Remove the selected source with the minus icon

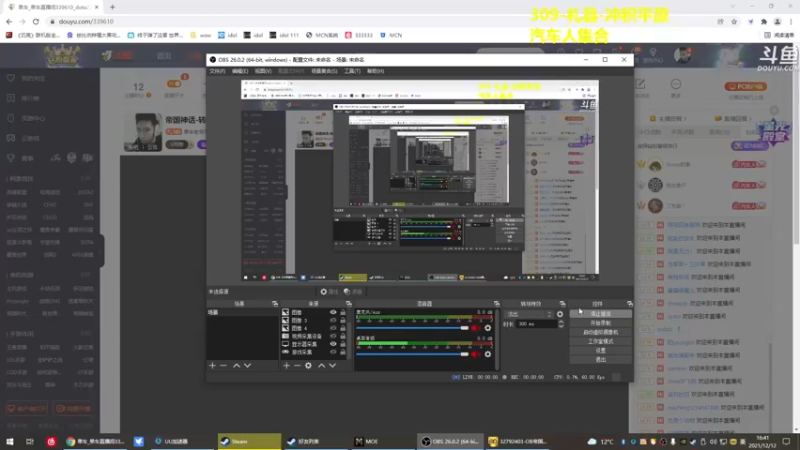coord(297,366)
